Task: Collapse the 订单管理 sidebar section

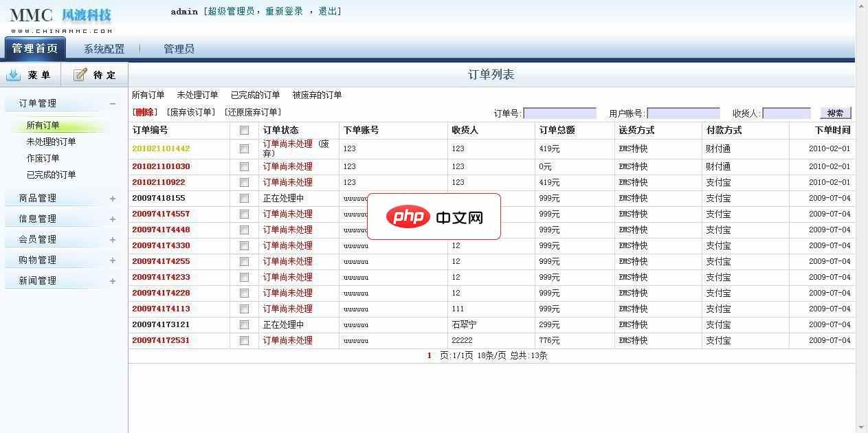Action: pos(112,102)
